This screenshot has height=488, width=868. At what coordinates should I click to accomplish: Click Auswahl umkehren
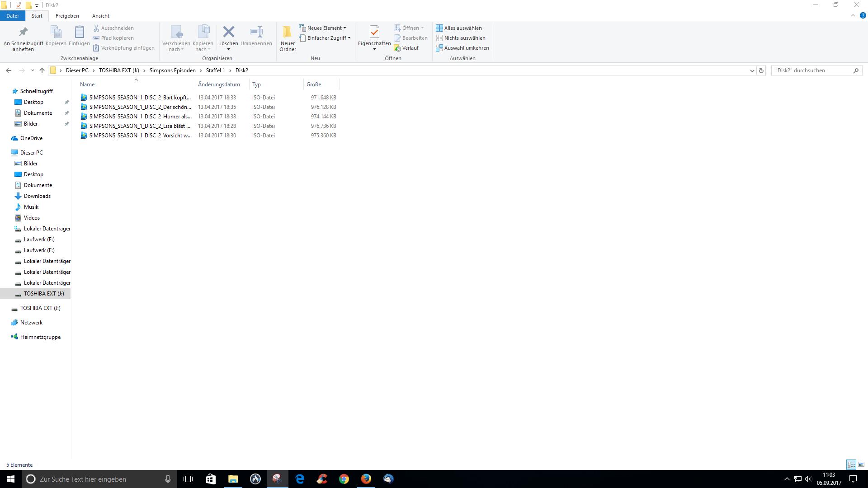tap(462, 48)
